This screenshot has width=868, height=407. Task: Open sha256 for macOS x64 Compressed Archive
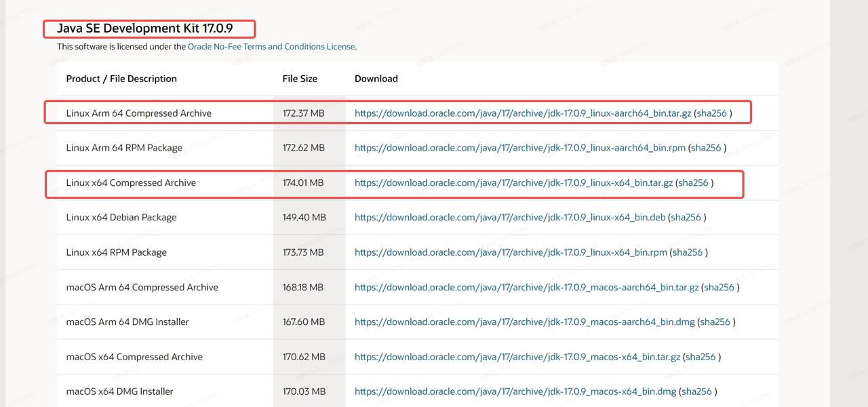pos(701,357)
